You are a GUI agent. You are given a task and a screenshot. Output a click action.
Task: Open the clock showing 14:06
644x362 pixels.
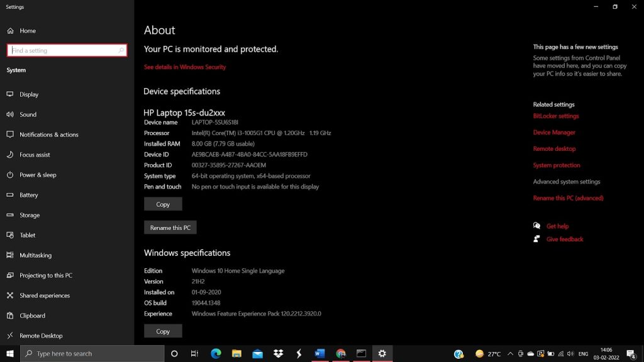click(606, 353)
